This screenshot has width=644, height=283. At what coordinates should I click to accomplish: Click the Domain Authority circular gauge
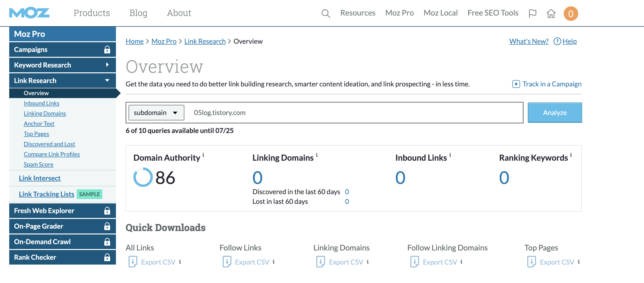[x=143, y=177]
